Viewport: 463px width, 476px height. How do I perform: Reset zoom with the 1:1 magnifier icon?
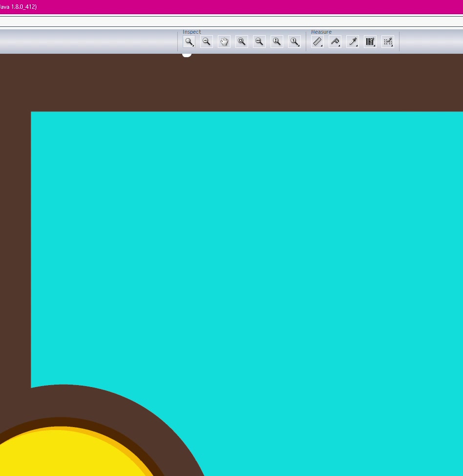pos(294,42)
